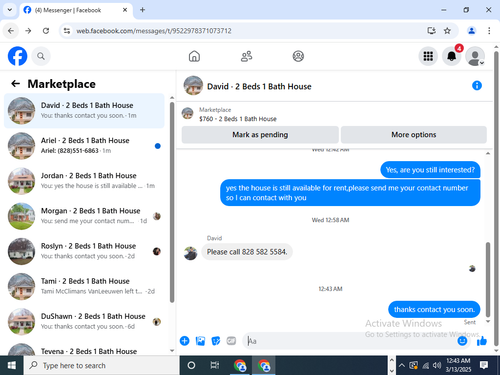Screen dimensions: 500x375
Task: Click the Facebook search magnifier icon
Action: (x=41, y=56)
